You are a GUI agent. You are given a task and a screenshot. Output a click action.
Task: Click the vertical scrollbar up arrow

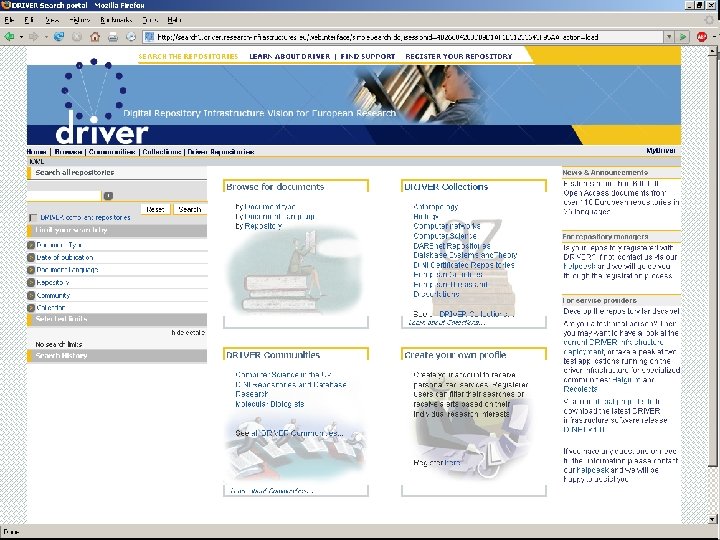pos(712,50)
